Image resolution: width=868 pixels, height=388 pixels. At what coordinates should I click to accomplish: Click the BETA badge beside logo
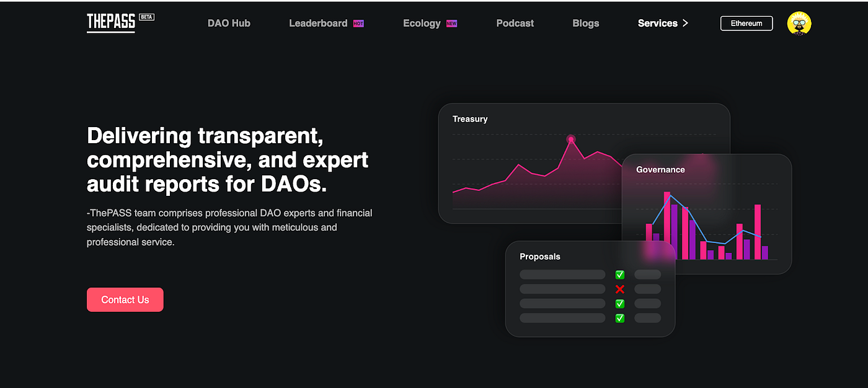(146, 17)
